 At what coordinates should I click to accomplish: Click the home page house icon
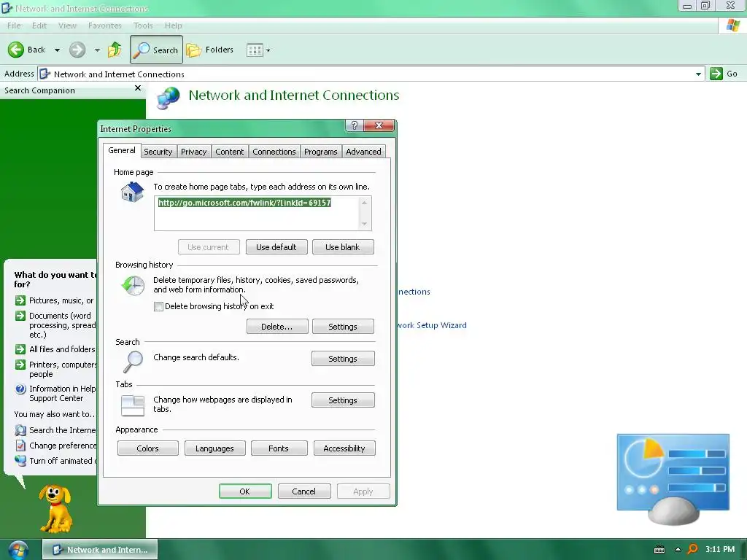point(133,192)
